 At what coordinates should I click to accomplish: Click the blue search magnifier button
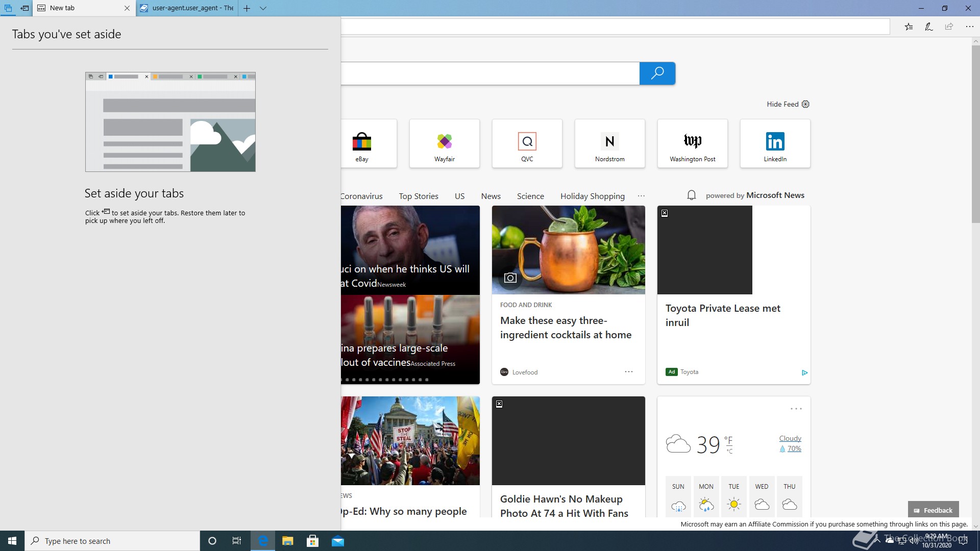tap(657, 73)
